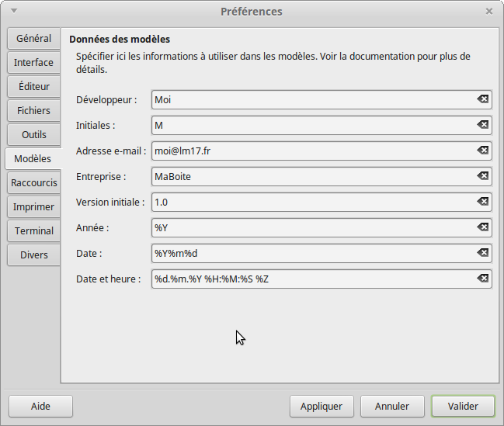Erase the Adresse e-mail field contents
This screenshot has width=504, height=426.
click(x=482, y=151)
